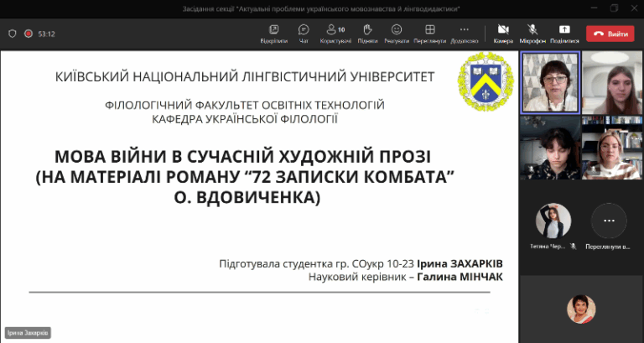Select the dark-haired participant looking down tile
The image size is (644, 343).
[550, 148]
